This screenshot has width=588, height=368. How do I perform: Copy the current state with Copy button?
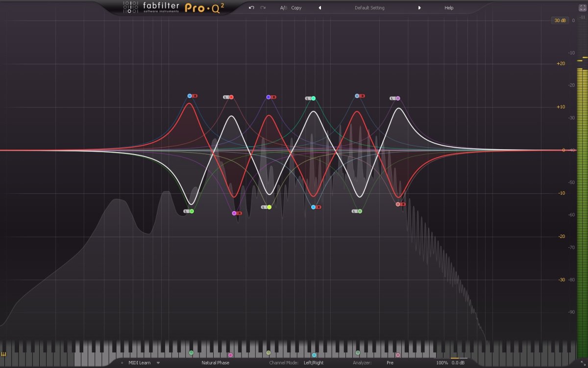point(296,8)
